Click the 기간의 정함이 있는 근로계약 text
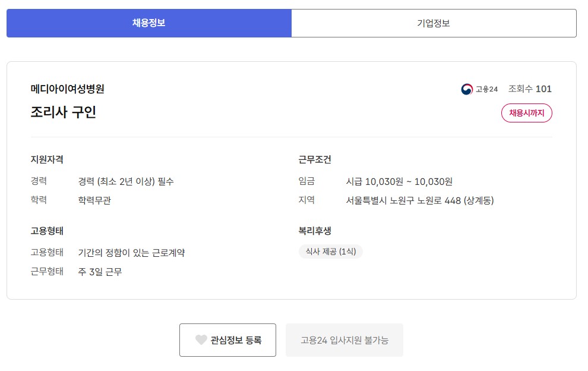Image resolution: width=588 pixels, height=371 pixels. [x=131, y=253]
